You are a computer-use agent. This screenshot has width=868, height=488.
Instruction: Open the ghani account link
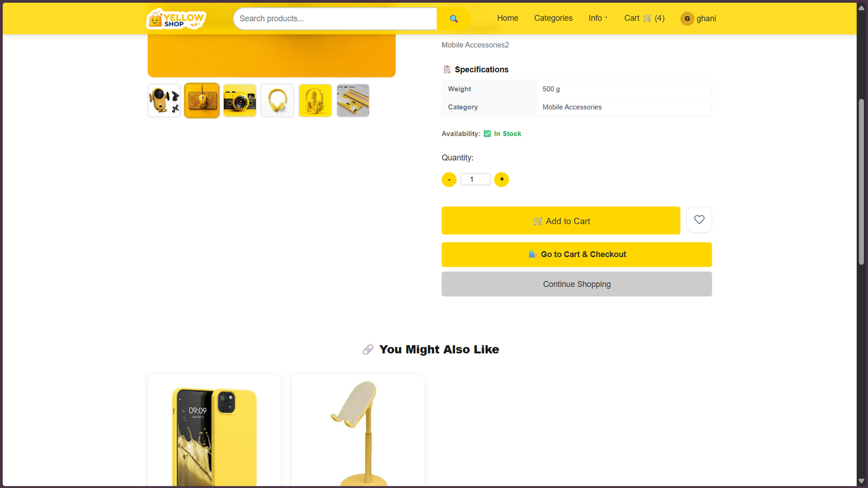click(x=706, y=18)
